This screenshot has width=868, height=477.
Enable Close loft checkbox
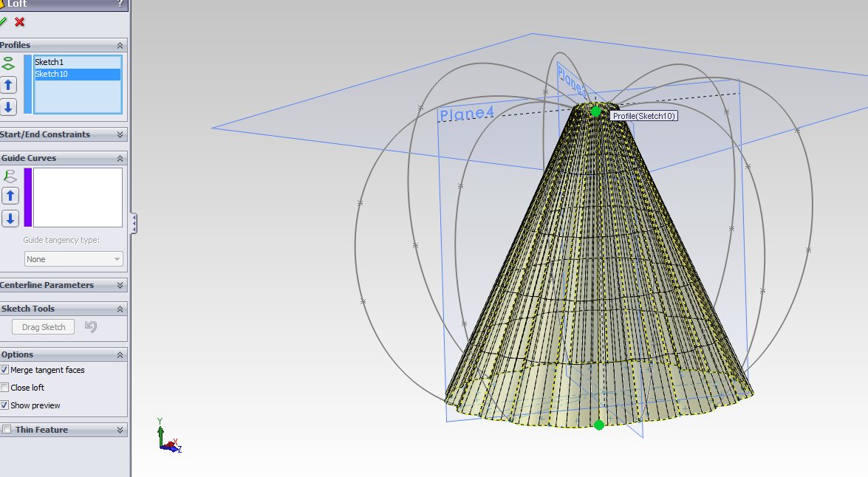click(4, 388)
